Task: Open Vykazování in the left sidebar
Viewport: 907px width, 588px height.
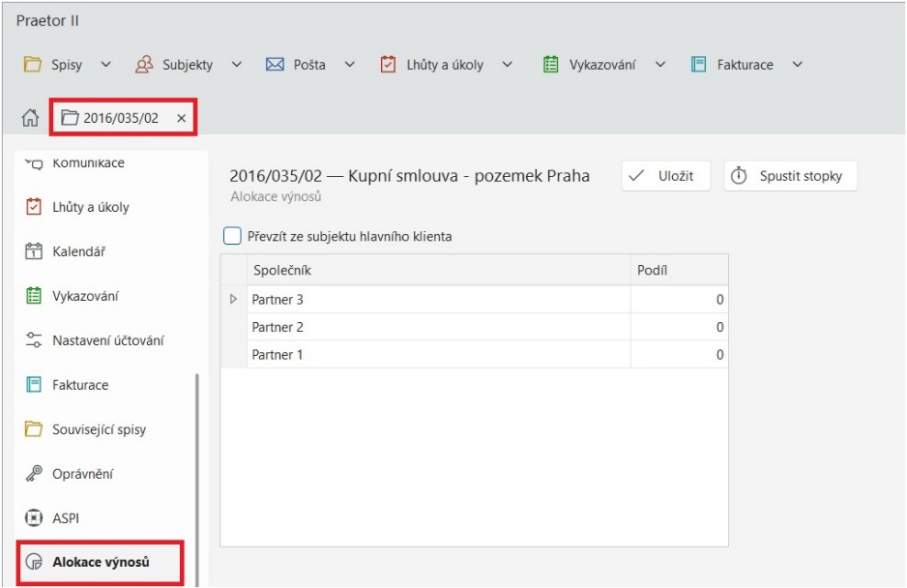Action: pos(85,296)
